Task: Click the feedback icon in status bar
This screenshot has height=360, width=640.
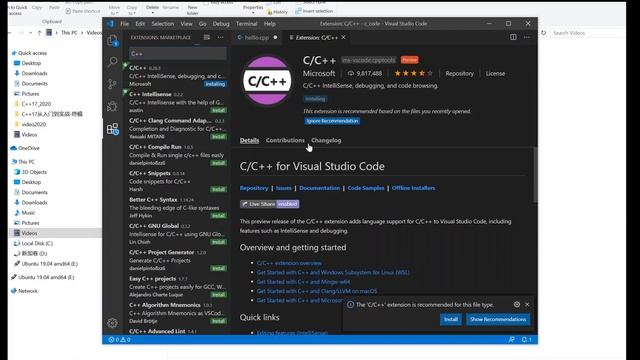Action: pos(511,340)
